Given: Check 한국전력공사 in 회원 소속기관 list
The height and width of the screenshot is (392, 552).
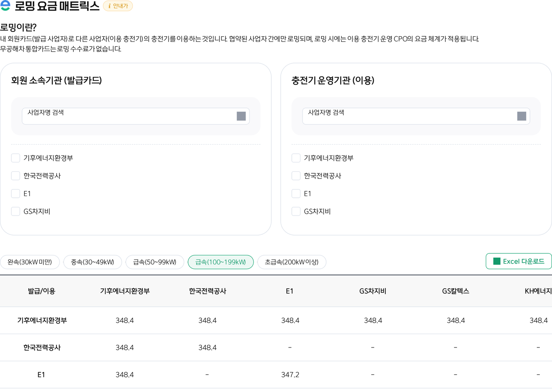Looking at the screenshot, I should pyautogui.click(x=16, y=176).
